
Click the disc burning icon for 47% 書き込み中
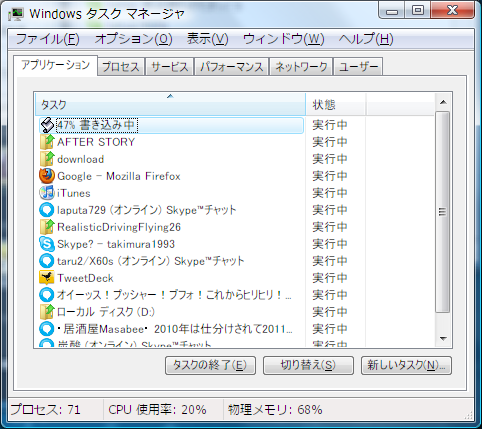[x=47, y=125]
